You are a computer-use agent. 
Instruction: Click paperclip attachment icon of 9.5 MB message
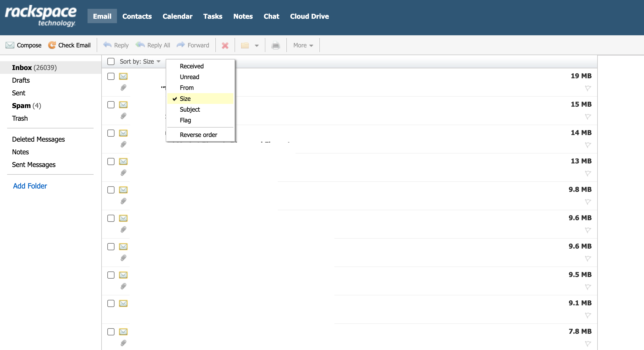[x=124, y=286]
